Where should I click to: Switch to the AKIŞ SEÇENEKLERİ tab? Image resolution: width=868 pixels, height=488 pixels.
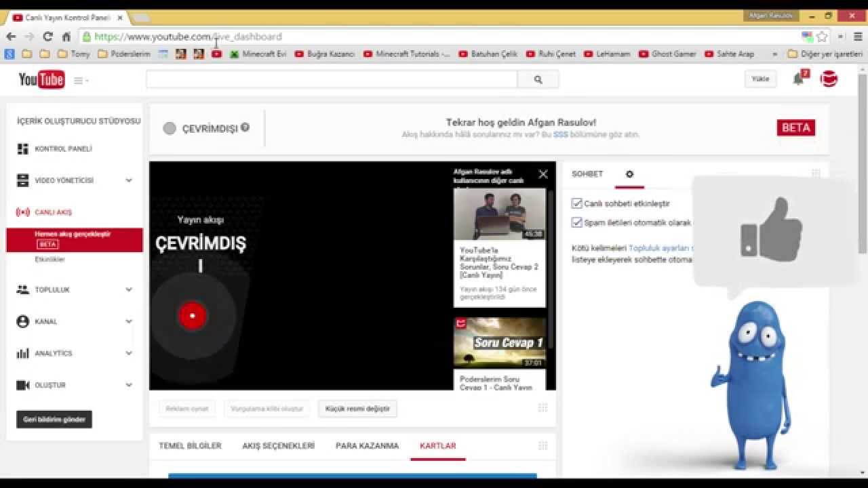pyautogui.click(x=278, y=446)
